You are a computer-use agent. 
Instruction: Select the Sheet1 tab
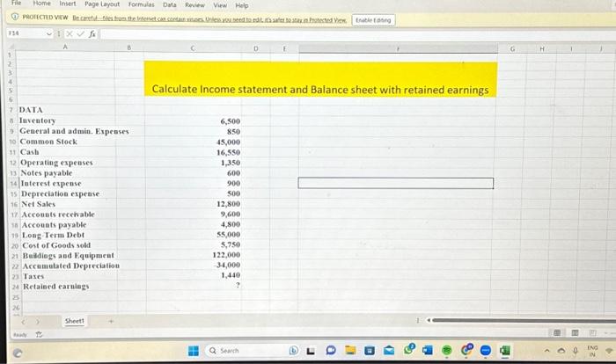pos(75,321)
